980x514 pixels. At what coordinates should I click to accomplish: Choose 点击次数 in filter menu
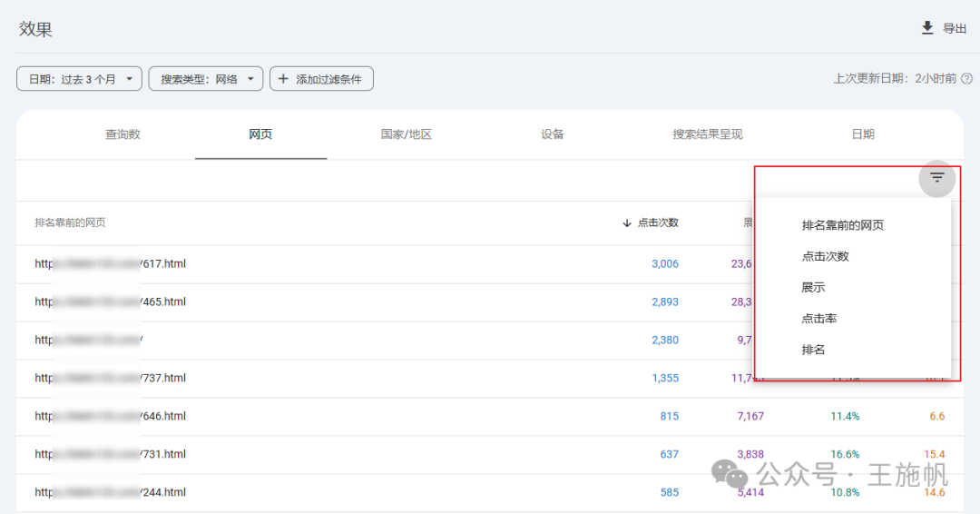tap(825, 256)
